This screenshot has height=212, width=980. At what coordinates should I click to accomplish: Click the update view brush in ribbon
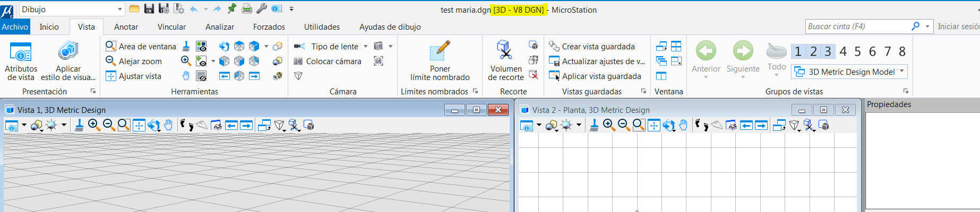pyautogui.click(x=186, y=46)
